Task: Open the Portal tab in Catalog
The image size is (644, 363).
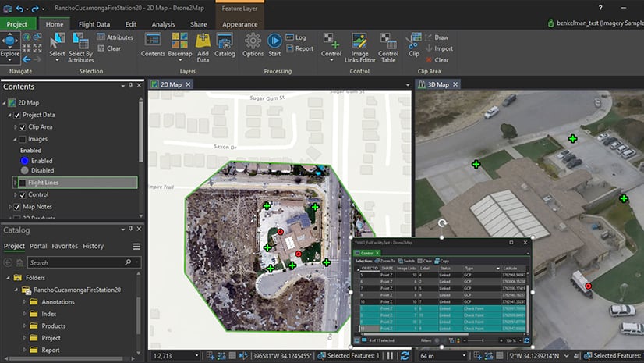Action: 38,246
